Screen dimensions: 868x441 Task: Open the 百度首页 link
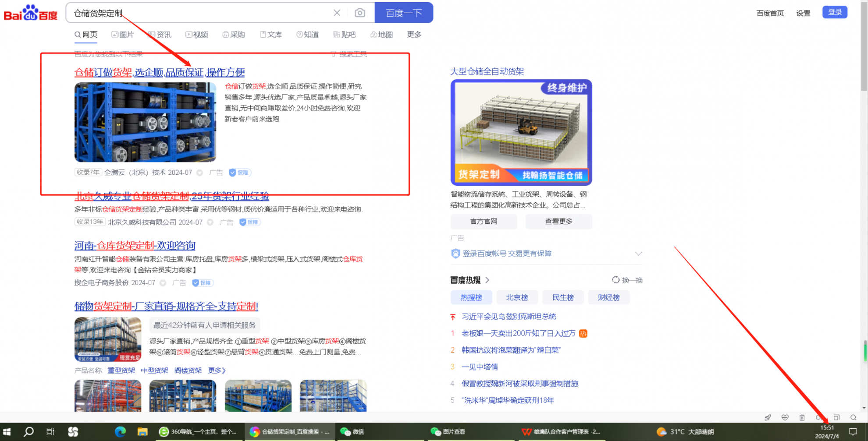click(770, 13)
